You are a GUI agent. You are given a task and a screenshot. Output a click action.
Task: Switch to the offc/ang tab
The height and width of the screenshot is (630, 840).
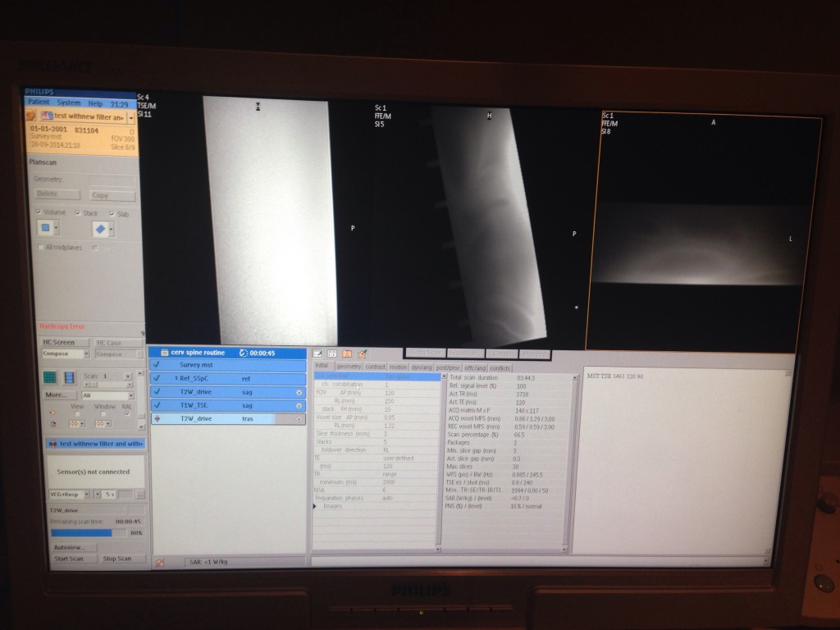[x=475, y=368]
